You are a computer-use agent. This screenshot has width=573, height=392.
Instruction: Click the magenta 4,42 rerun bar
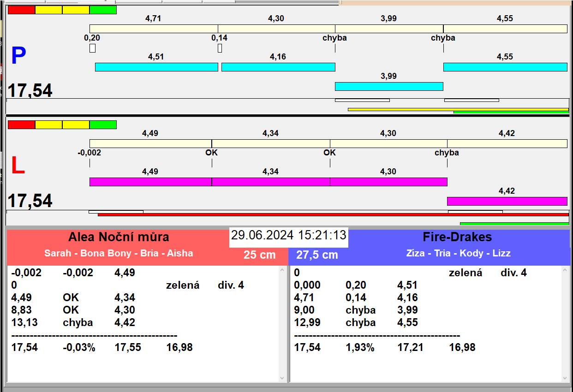click(x=507, y=201)
